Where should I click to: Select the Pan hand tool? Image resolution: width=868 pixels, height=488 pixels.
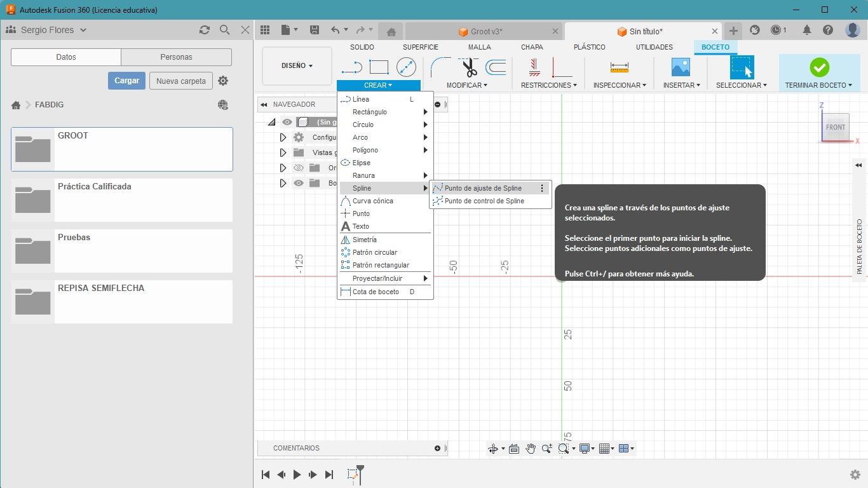click(x=530, y=449)
